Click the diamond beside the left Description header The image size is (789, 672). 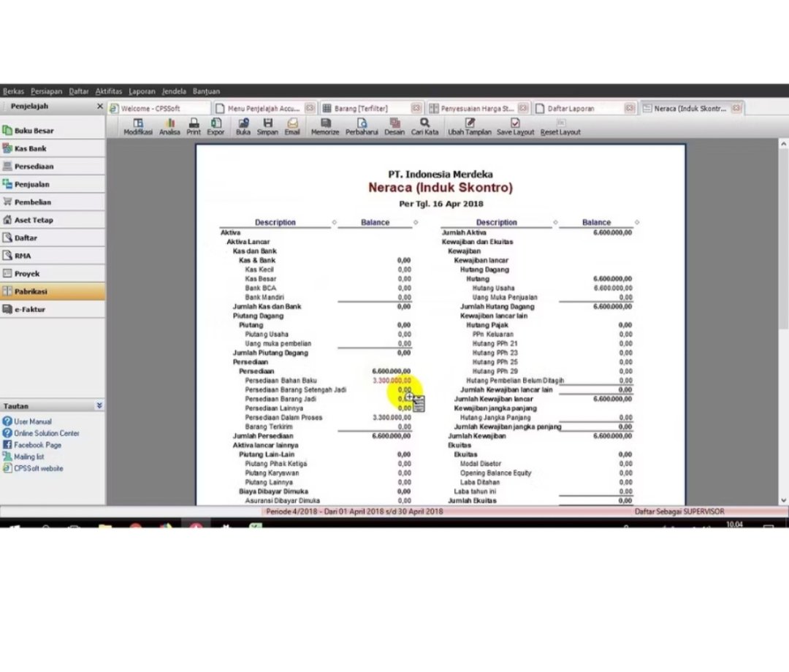tap(335, 222)
